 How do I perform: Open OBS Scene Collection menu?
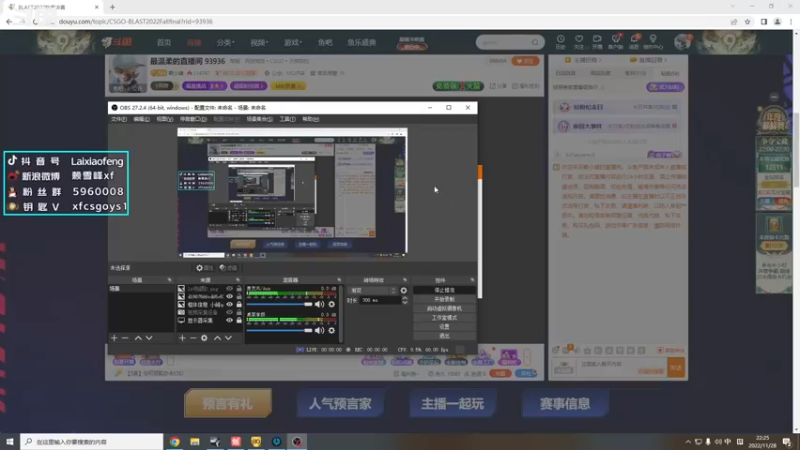[260, 119]
